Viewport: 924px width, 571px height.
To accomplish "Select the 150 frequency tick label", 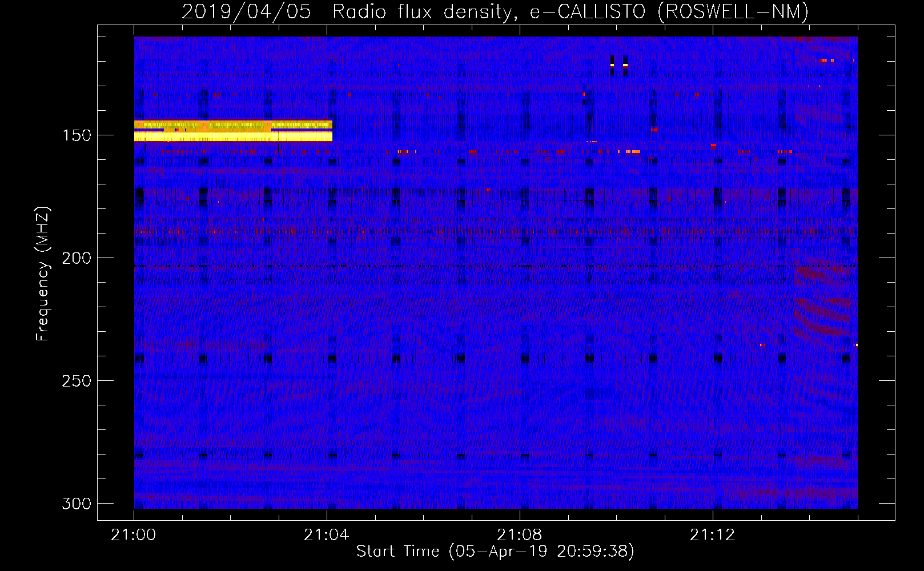I will click(77, 135).
